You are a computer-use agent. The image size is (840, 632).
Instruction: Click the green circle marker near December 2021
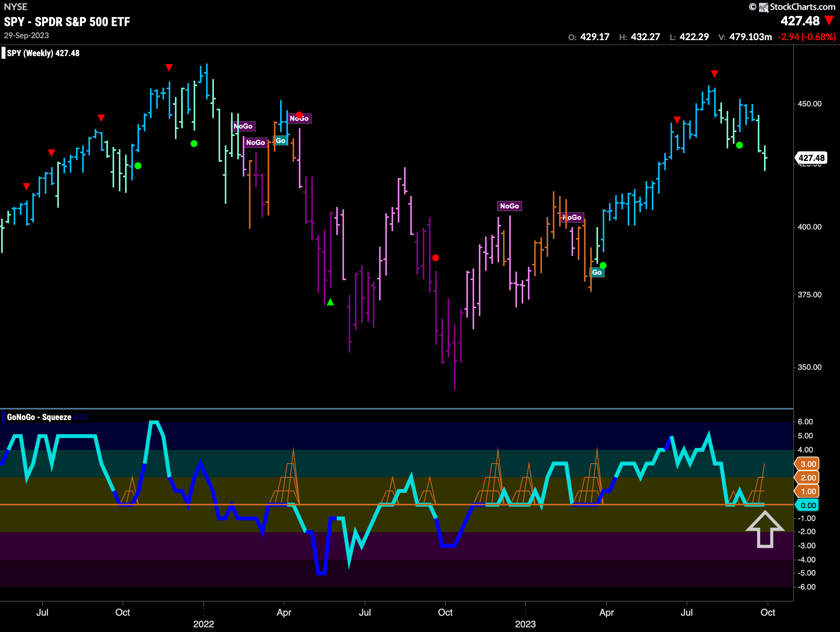194,144
